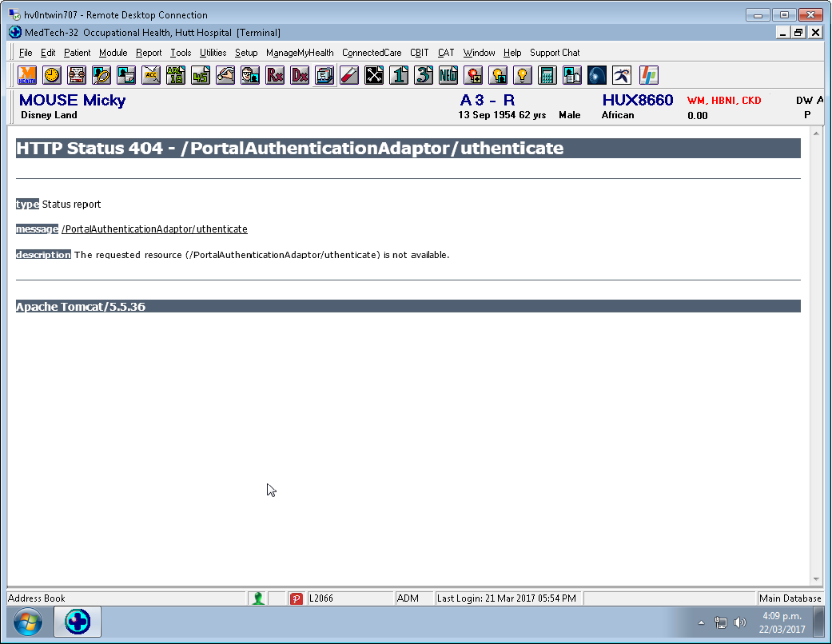Open the Windows Start button

pos(28,622)
